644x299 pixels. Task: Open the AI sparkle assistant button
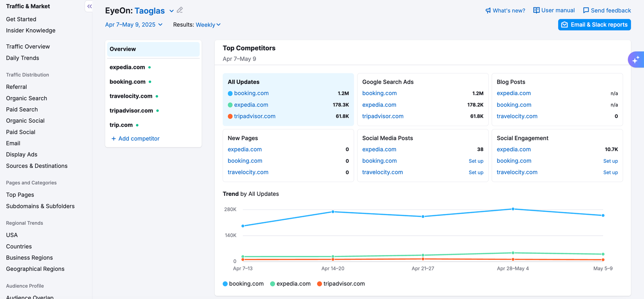tap(636, 60)
